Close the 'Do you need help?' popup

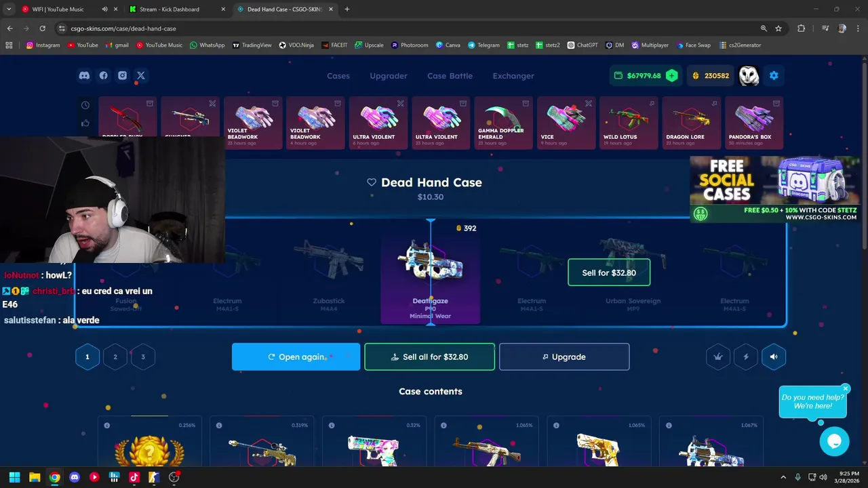pyautogui.click(x=846, y=388)
